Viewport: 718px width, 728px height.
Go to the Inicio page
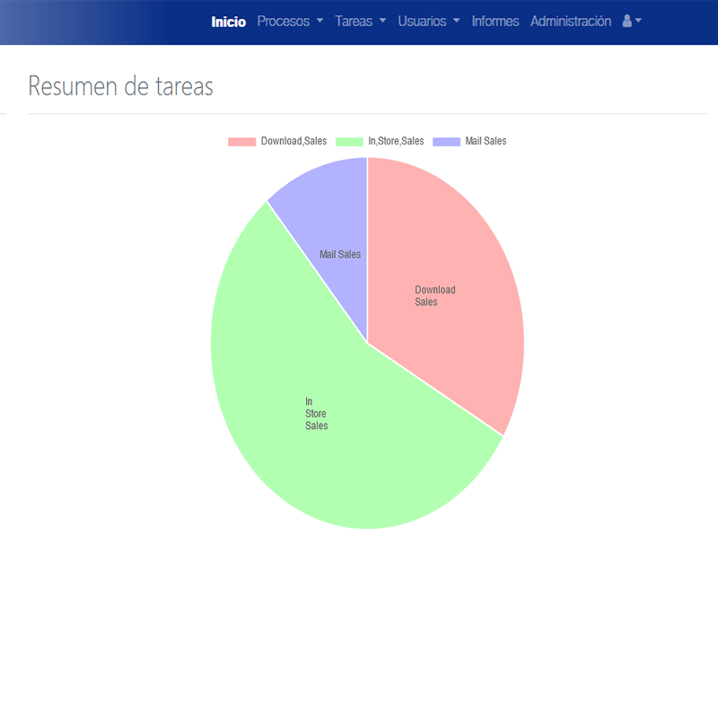point(228,22)
